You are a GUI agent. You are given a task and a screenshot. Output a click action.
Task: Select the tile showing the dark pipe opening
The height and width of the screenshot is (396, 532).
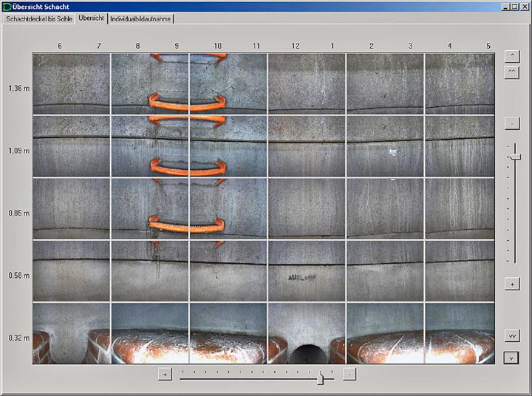tap(307, 333)
